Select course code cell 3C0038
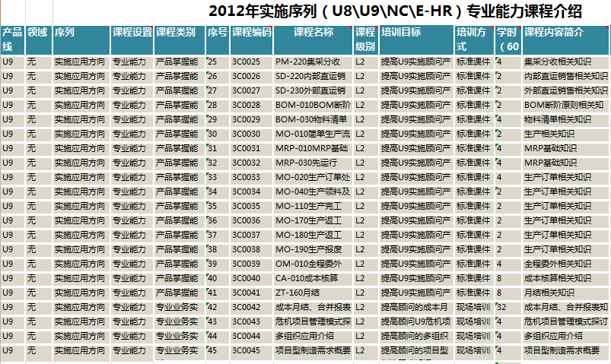611x364 pixels. 251,249
